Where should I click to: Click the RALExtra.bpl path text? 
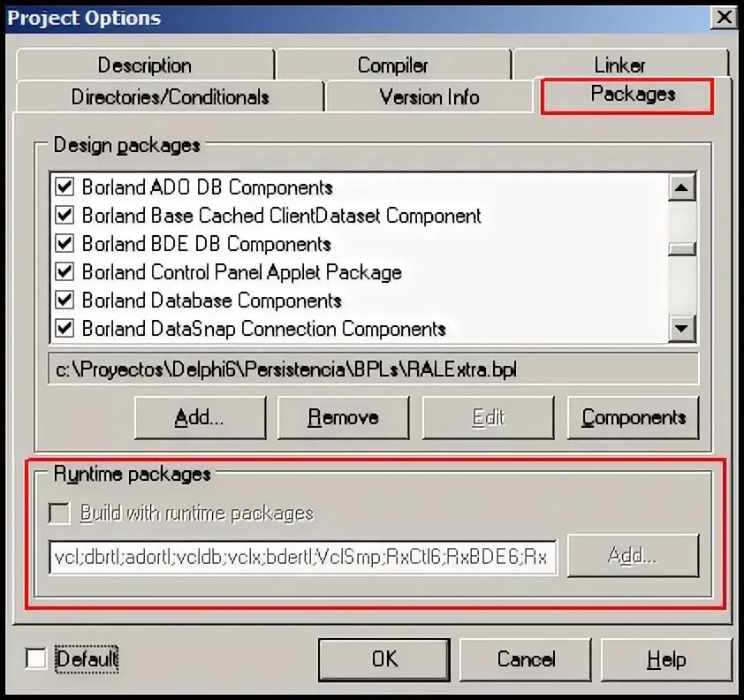point(286,369)
